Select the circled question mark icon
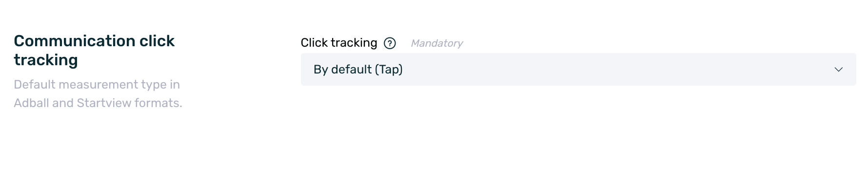The width and height of the screenshot is (868, 182). click(390, 43)
